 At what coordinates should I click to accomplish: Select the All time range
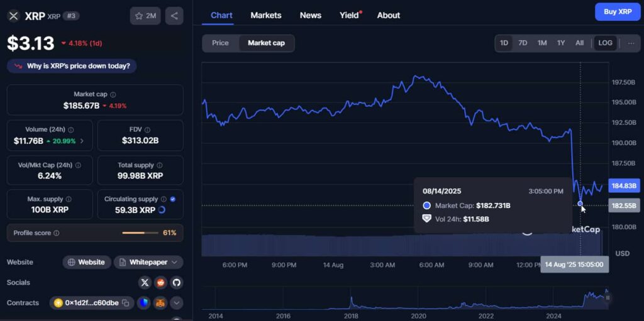tap(579, 43)
